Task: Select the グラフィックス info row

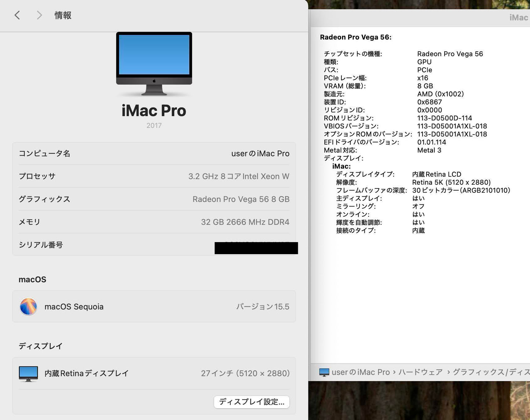Action: point(154,199)
